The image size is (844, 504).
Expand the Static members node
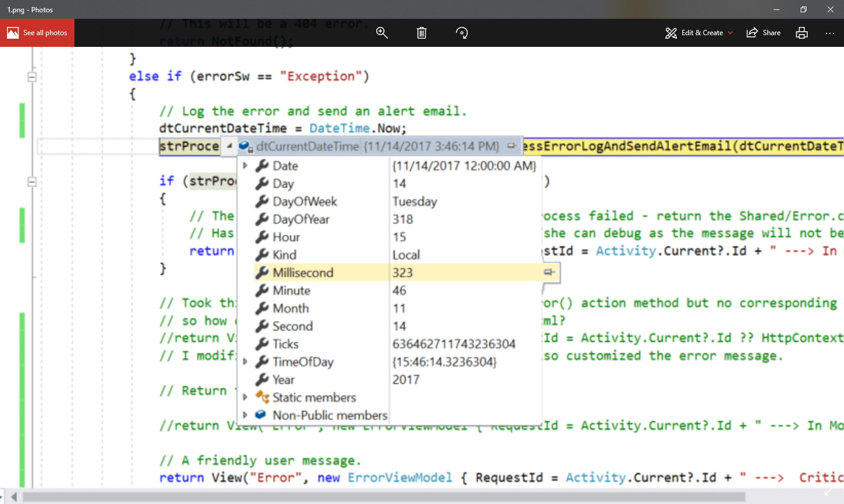[x=246, y=397]
